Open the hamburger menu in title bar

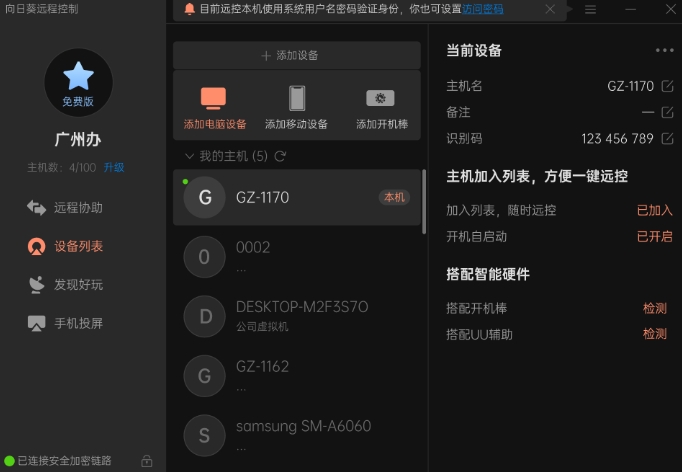click(x=590, y=9)
